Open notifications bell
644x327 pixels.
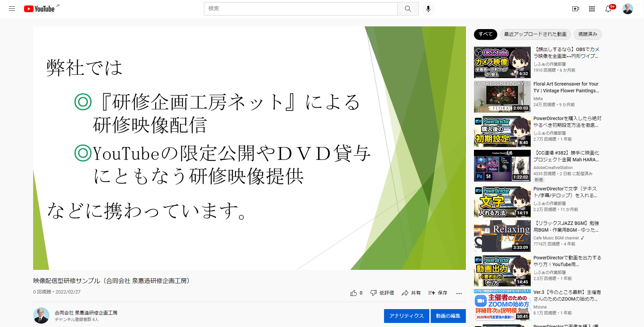(x=608, y=9)
